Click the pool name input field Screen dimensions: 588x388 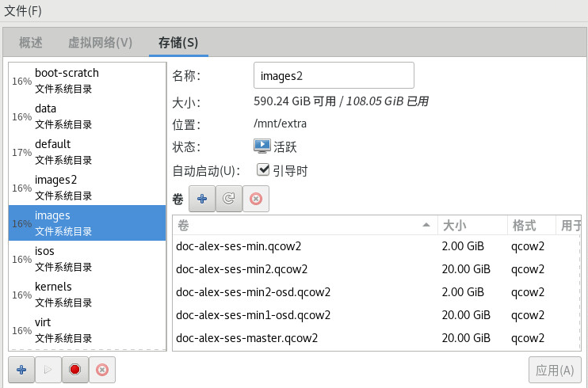[334, 76]
